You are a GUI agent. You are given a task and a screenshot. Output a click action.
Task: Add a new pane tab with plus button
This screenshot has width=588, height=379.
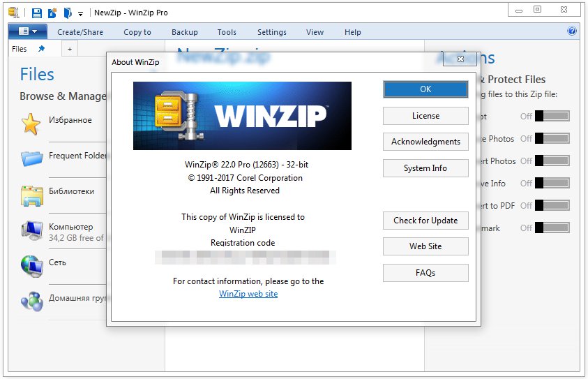pyautogui.click(x=70, y=49)
